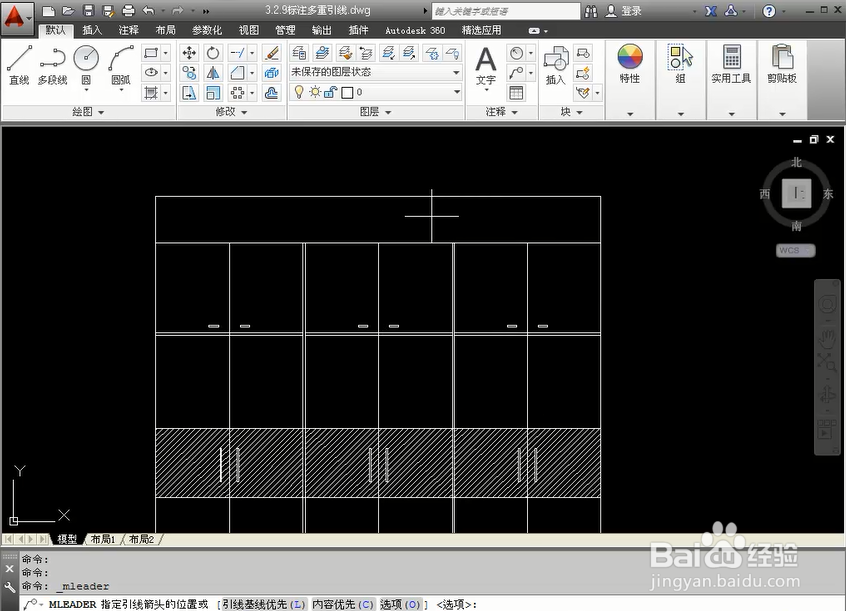Switch to the 布局 ribbon tab
This screenshot has width=846, height=611.
[x=165, y=30]
